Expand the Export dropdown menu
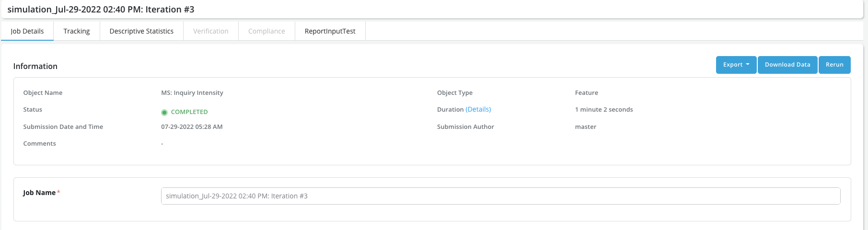This screenshot has width=868, height=230. [x=736, y=65]
